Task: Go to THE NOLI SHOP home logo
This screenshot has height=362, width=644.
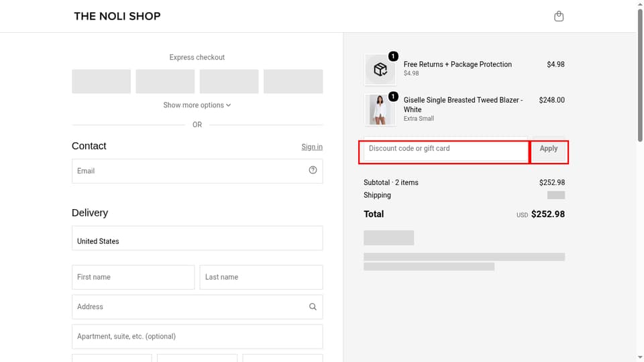Action: pyautogui.click(x=117, y=16)
